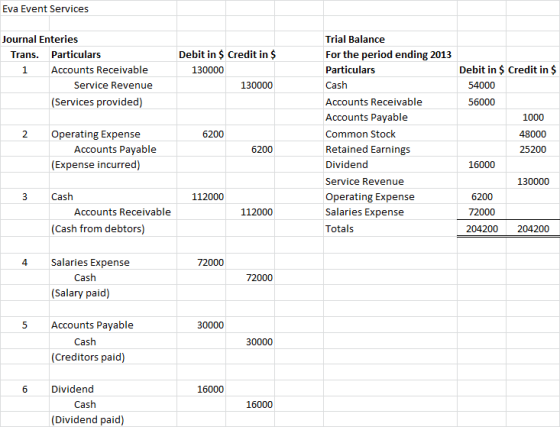The height and width of the screenshot is (427, 560).
Task: Select transaction number 5 cell
Action: [x=25, y=325]
